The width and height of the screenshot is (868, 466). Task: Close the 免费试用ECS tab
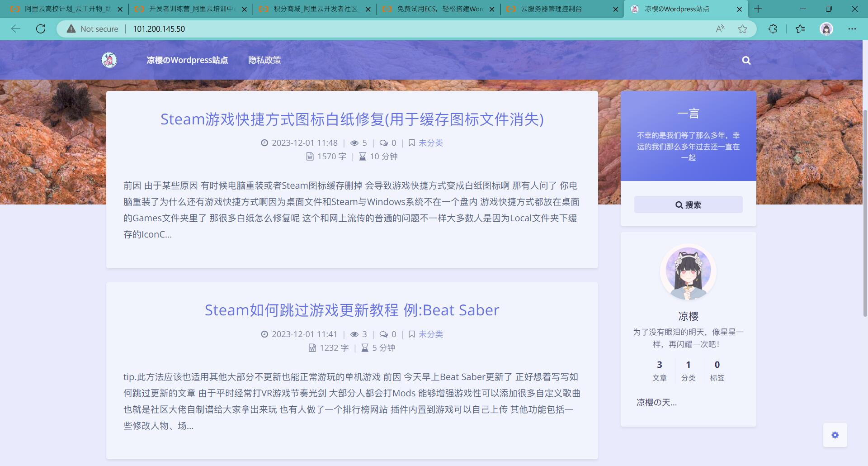point(492,9)
